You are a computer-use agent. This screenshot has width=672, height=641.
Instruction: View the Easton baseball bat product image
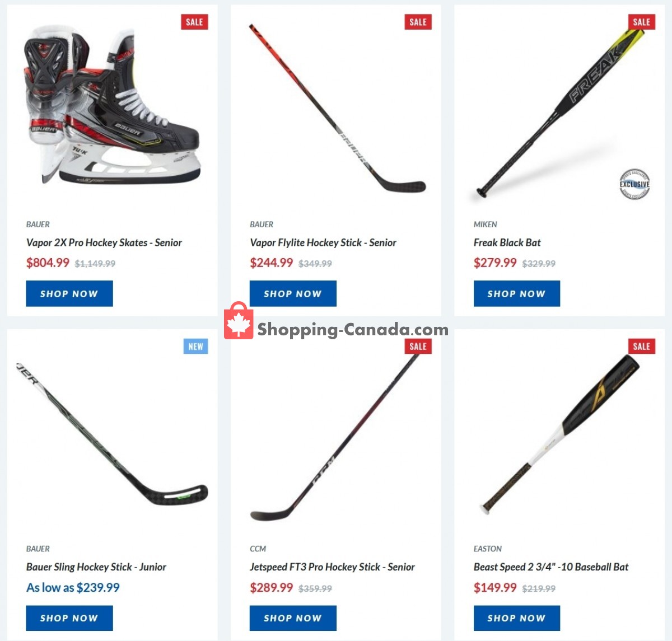click(x=560, y=434)
